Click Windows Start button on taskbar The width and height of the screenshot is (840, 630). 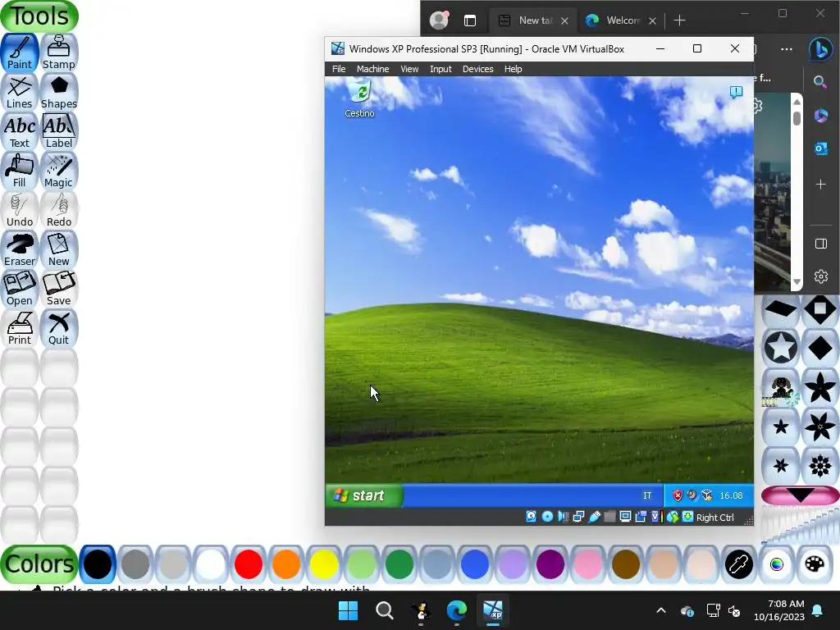pyautogui.click(x=348, y=610)
